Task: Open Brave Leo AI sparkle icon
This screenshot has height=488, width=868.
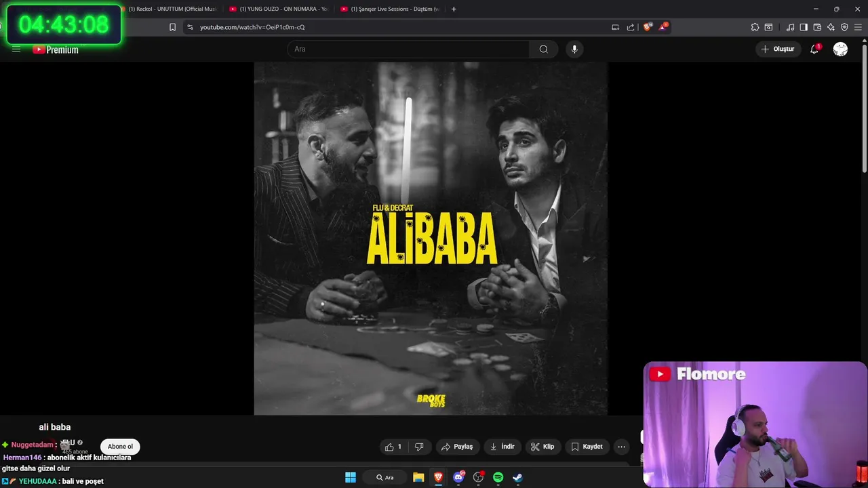Action: pyautogui.click(x=831, y=27)
